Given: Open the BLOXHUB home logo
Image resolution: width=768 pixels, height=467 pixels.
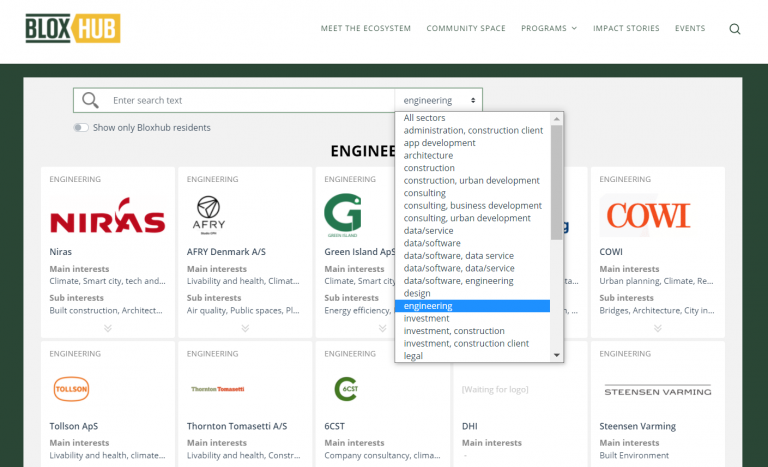Looking at the screenshot, I should coord(73,28).
